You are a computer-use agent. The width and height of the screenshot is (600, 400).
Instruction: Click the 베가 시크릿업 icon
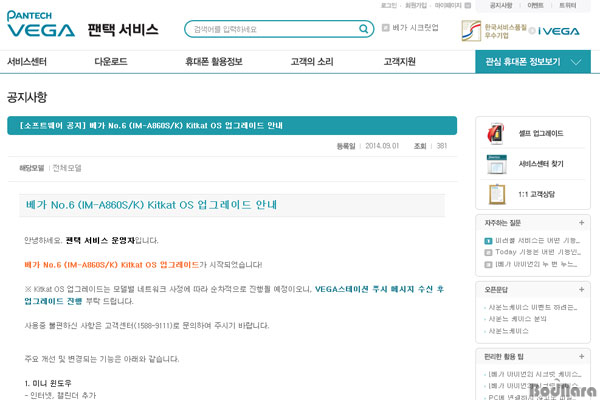(386, 28)
